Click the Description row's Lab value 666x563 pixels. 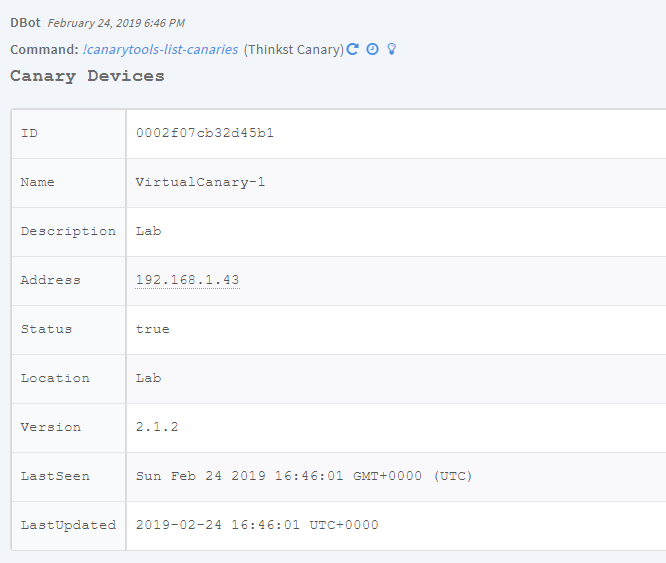(x=148, y=231)
